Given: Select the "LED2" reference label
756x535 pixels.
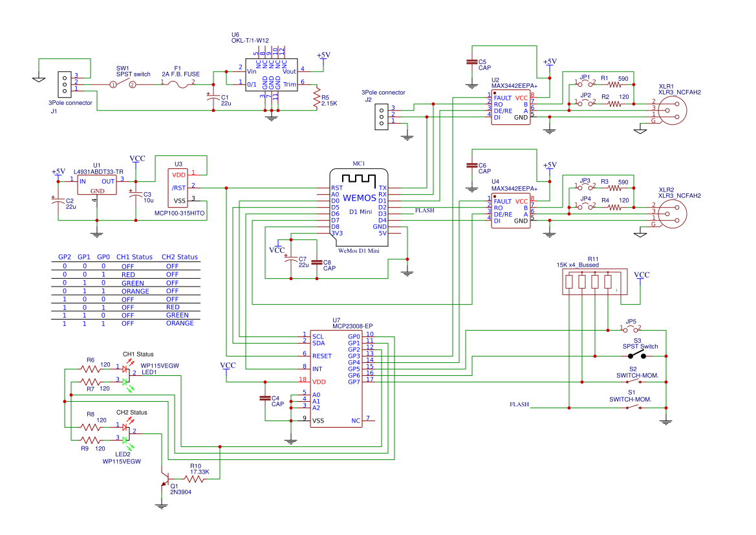Looking at the screenshot, I should (x=123, y=454).
